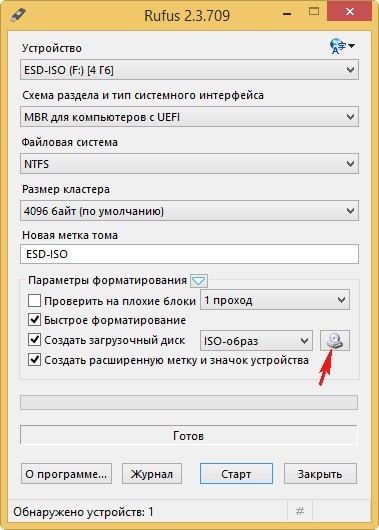379x530 pixels.
Task: Click the Закрыть button
Action: coord(320,474)
